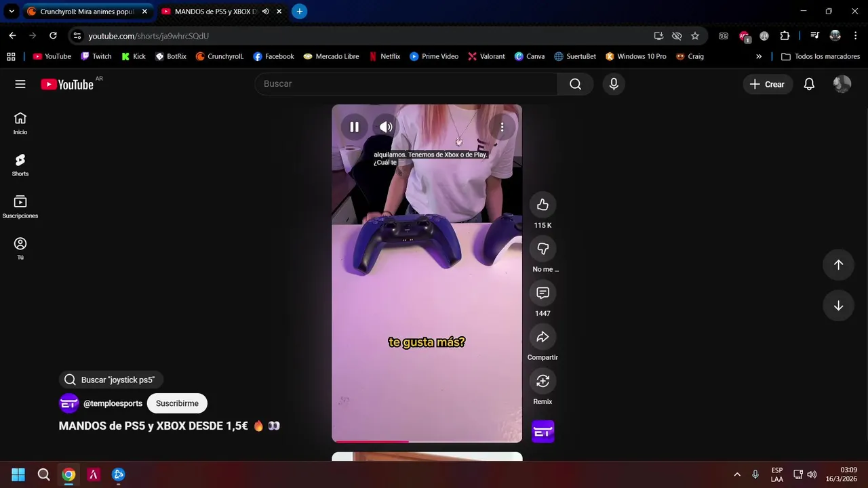Open Suscripciones in the sidebar

[x=20, y=207]
